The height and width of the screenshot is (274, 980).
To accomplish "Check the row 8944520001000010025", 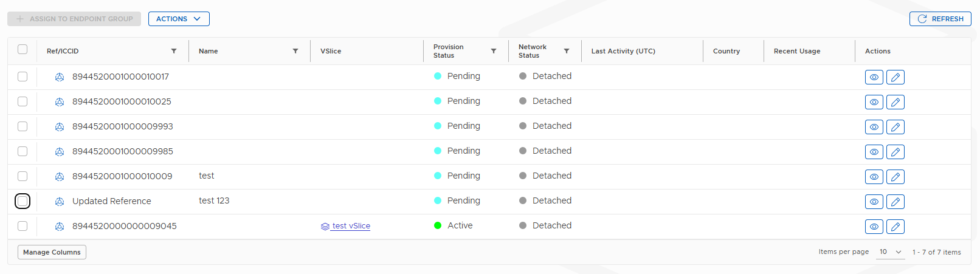I will click(22, 101).
